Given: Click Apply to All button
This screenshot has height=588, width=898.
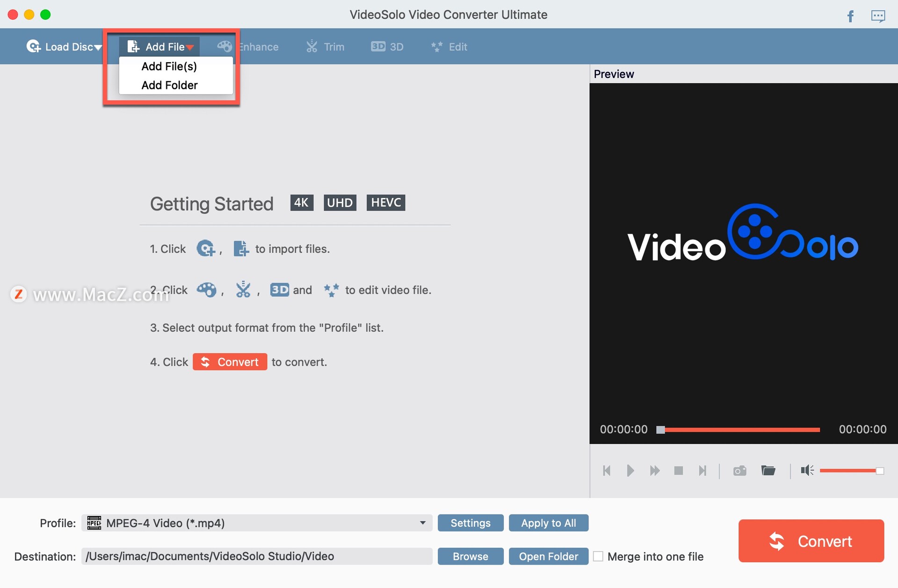Looking at the screenshot, I should coord(549,523).
